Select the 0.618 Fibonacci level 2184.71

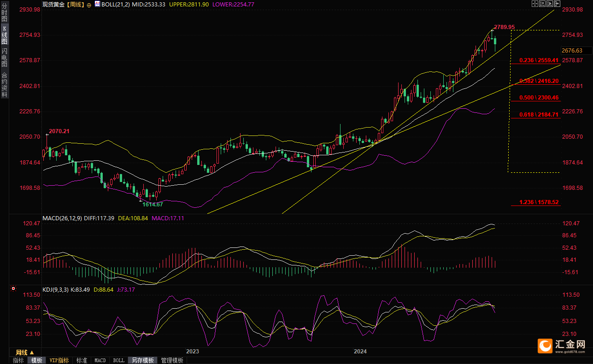pyautogui.click(x=539, y=114)
